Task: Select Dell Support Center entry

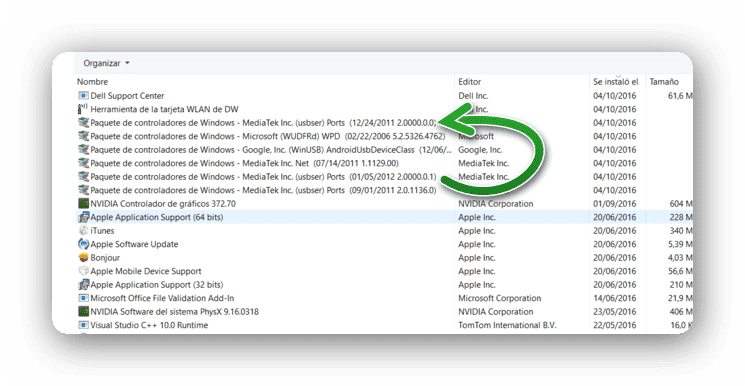Action: tap(127, 96)
